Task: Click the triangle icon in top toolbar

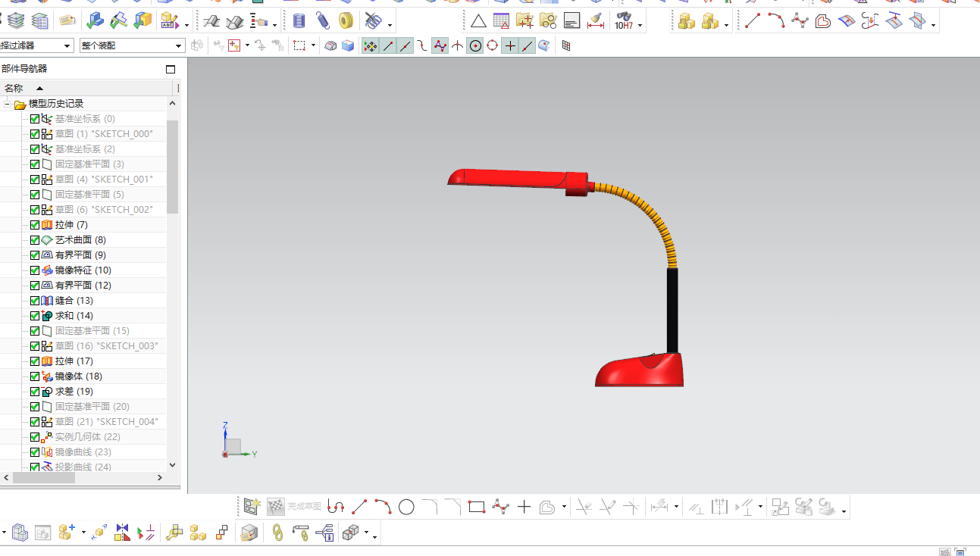Action: tap(477, 21)
